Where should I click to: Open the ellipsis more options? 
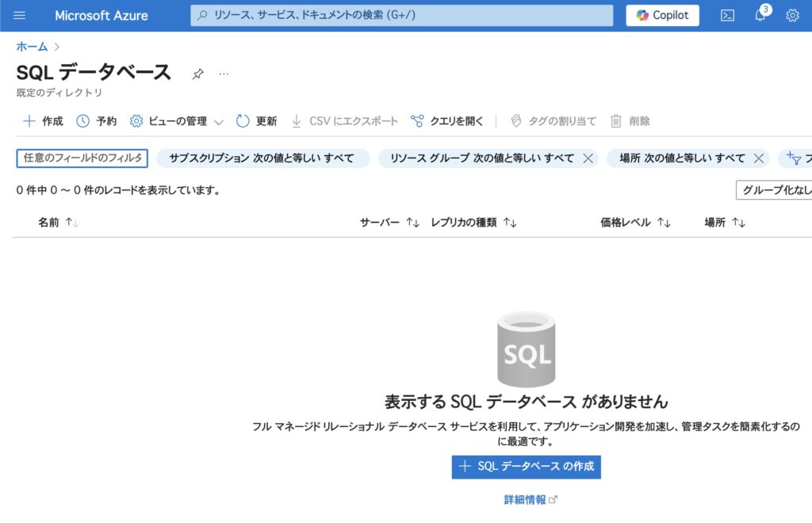tap(224, 74)
